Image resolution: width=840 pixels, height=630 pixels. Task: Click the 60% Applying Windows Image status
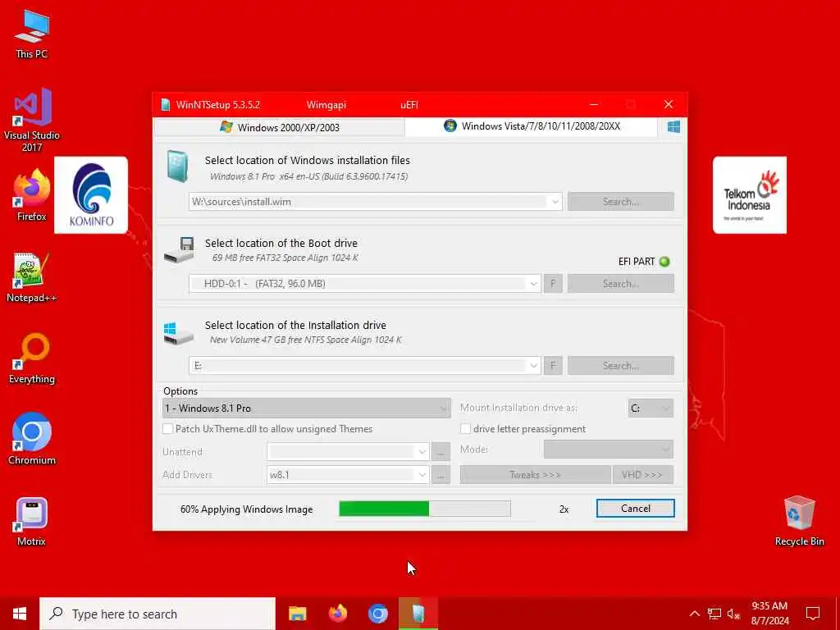246,509
